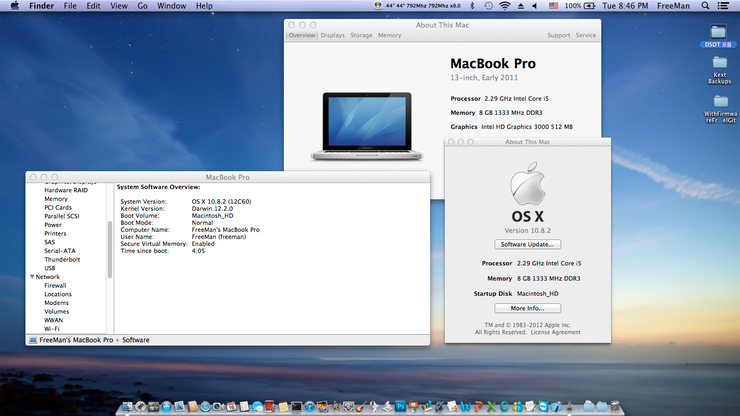Open the Help menu
This screenshot has width=740, height=416.
point(204,6)
